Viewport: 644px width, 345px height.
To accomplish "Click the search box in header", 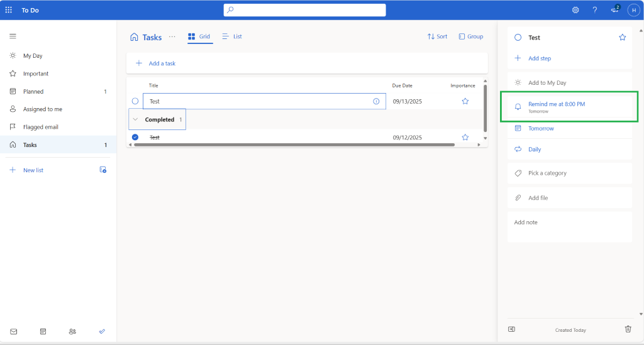I will coord(305,10).
